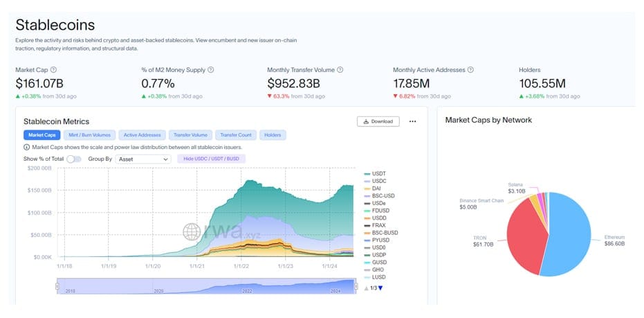
Task: Switch to the Mint / Burn Volumes tab
Action: point(90,135)
